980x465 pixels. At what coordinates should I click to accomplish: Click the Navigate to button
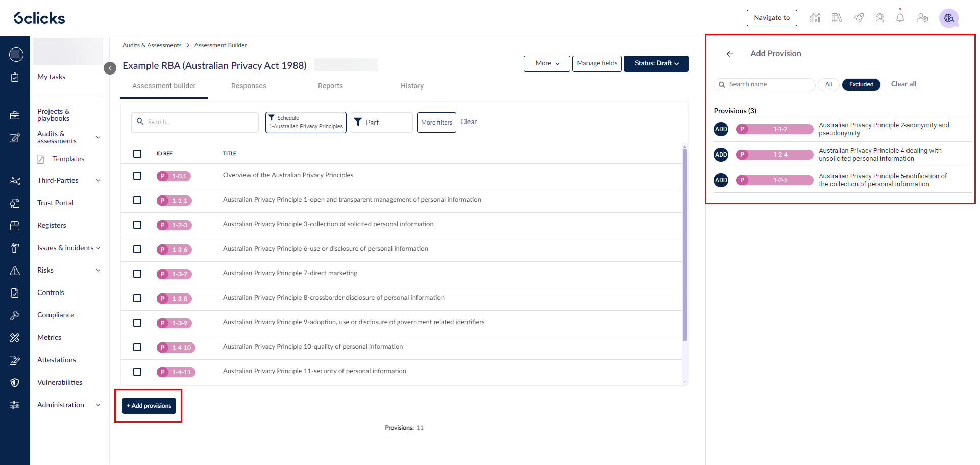click(x=772, y=18)
